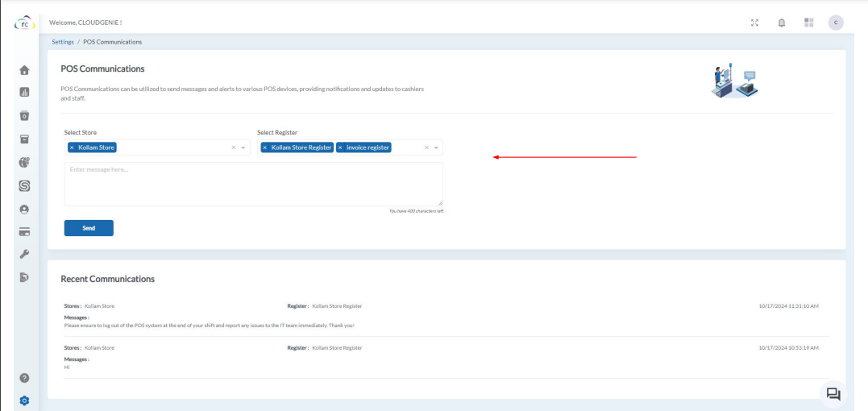This screenshot has width=868, height=411.
Task: Click the message text area
Action: point(254,185)
